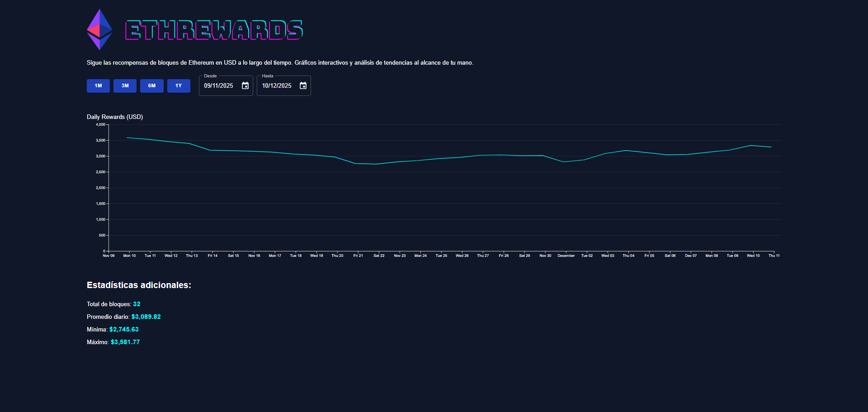868x412 pixels.
Task: Click the chart line near Fri 21
Action: pyautogui.click(x=358, y=163)
